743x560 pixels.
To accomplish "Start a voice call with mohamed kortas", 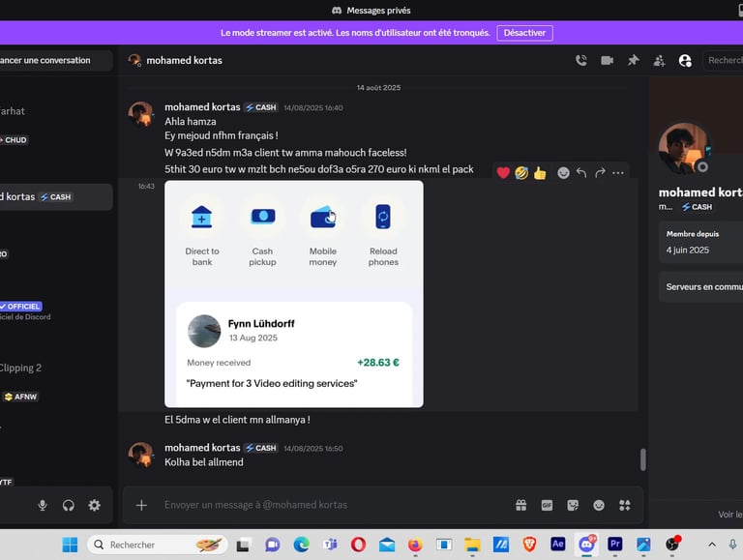I will coord(581,60).
